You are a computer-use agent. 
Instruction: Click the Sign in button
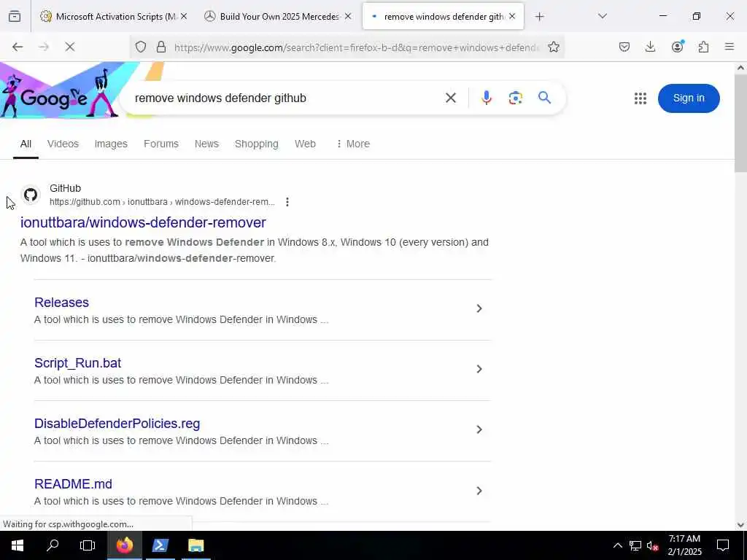689,98
